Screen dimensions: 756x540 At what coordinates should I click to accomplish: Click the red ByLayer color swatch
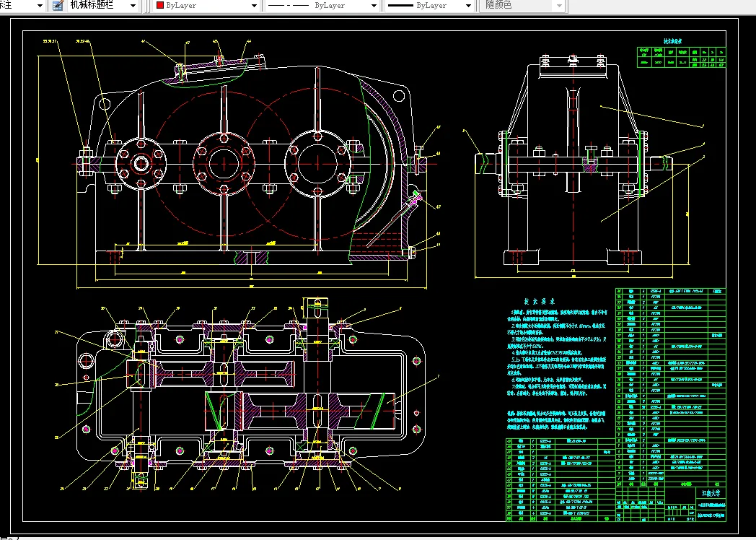(159, 6)
